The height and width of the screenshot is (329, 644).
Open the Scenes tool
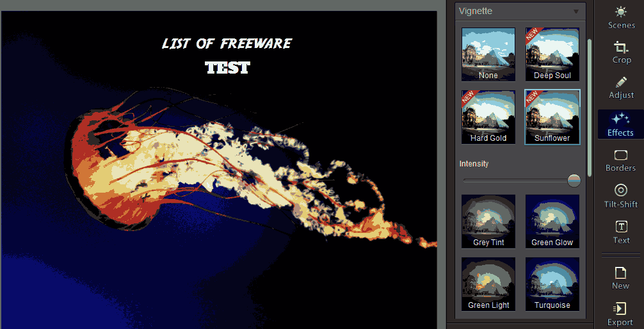click(621, 17)
